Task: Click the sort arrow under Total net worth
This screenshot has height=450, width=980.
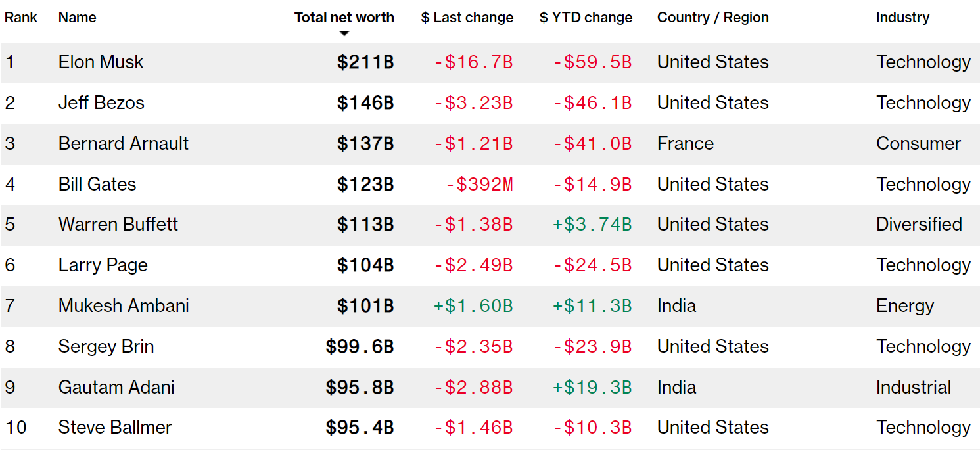Action: (344, 34)
